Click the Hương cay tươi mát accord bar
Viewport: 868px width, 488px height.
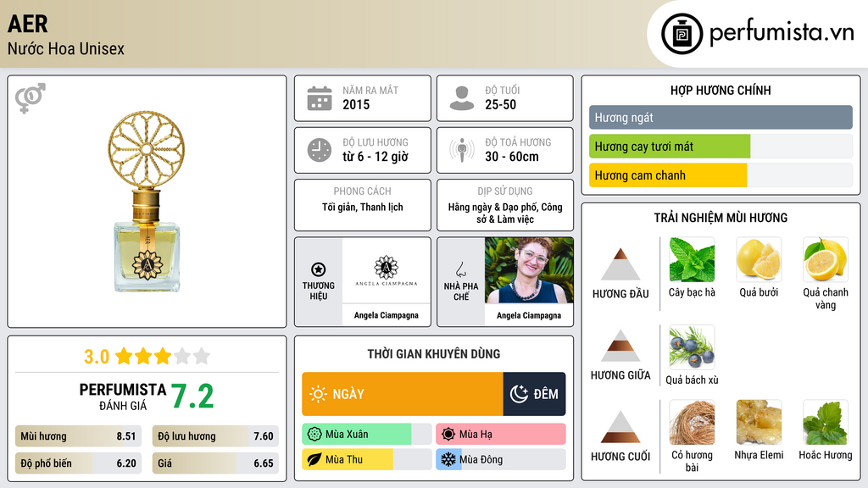tap(721, 147)
